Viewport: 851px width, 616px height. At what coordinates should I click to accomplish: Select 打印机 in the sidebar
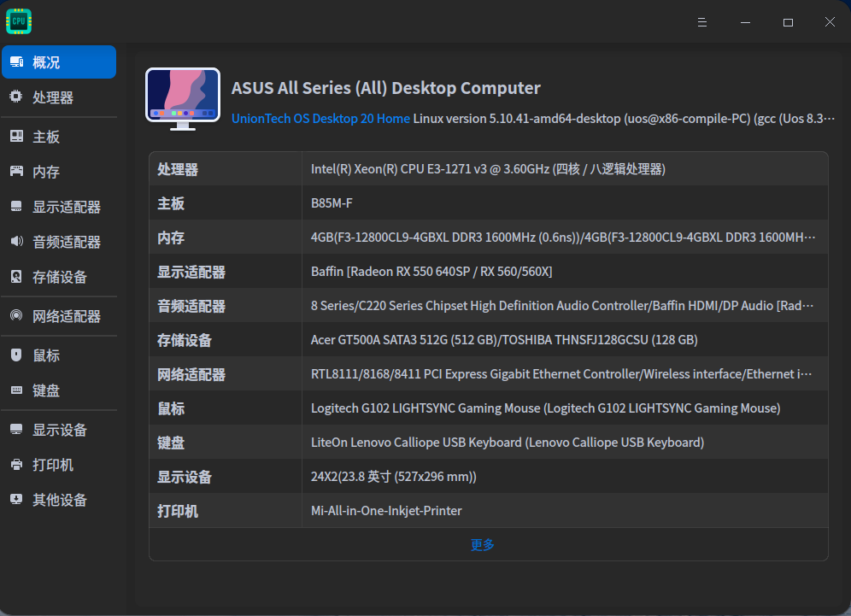click(x=59, y=465)
